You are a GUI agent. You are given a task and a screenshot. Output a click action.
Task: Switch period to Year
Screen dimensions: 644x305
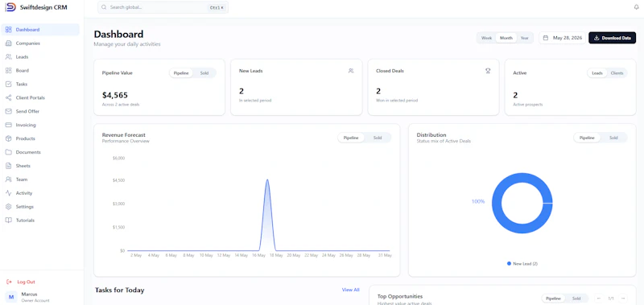click(x=525, y=38)
